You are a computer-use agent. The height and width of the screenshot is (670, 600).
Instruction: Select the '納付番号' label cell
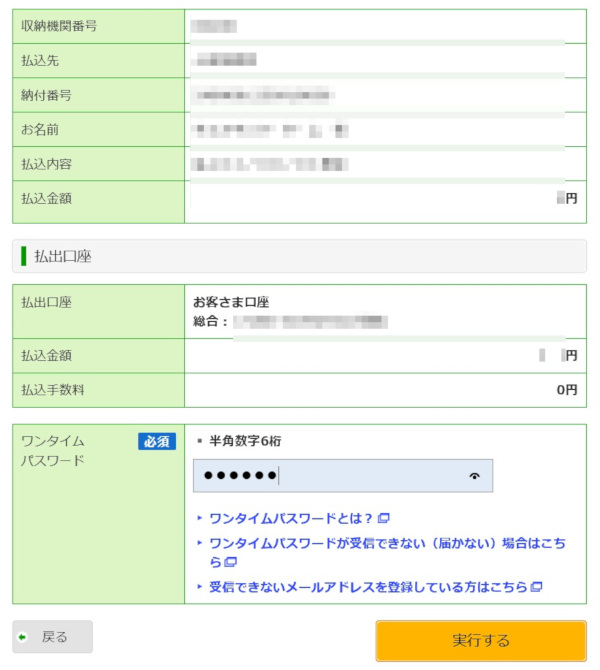tap(99, 95)
